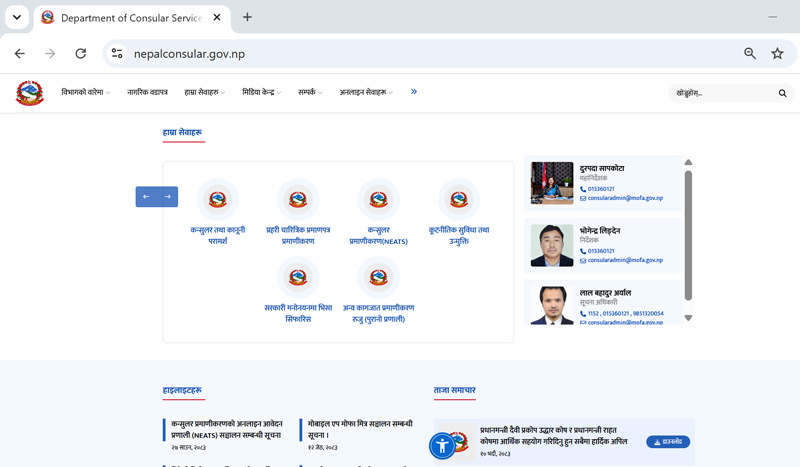Click the Nepal emblem site logo
The height and width of the screenshot is (467, 800).
click(30, 92)
